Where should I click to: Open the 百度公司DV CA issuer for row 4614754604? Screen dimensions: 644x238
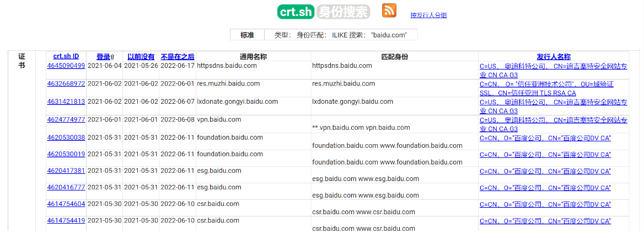point(545,204)
